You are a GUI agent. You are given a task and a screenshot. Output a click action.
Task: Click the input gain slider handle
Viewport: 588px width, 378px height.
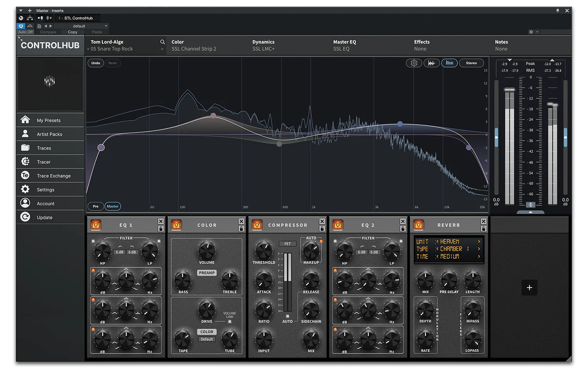tap(496, 137)
